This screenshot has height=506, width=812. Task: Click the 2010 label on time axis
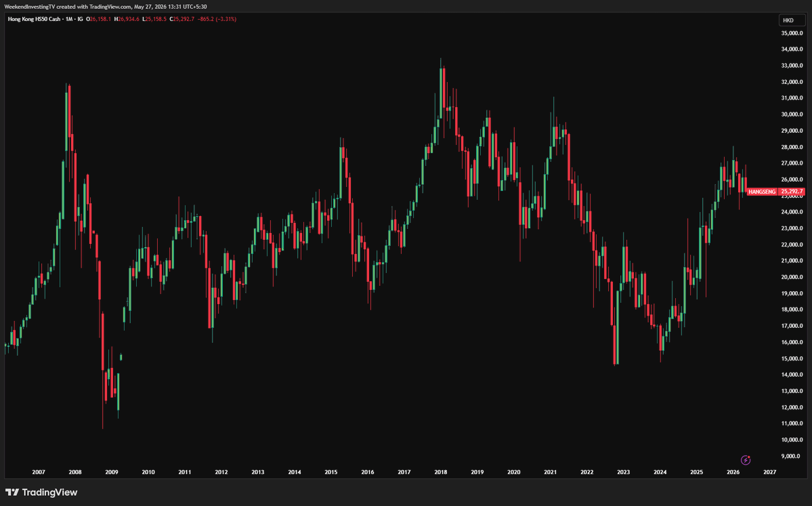tap(148, 472)
